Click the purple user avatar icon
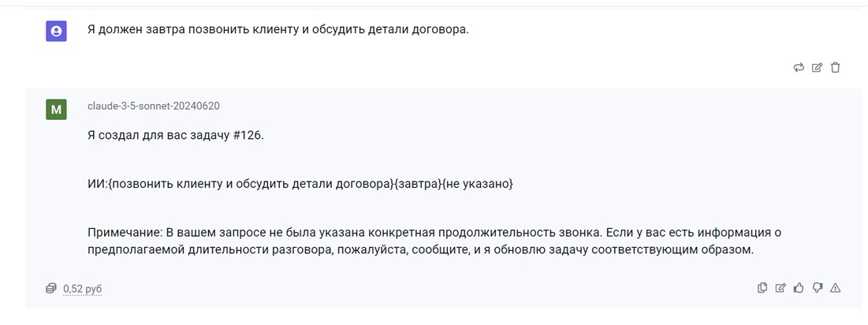The height and width of the screenshot is (325, 868). pos(56,32)
